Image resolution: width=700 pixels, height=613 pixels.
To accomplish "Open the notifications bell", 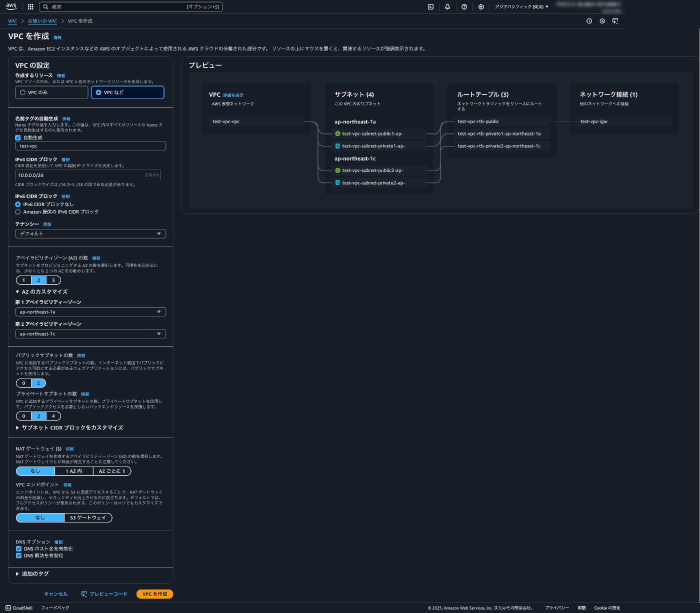I will [x=447, y=6].
